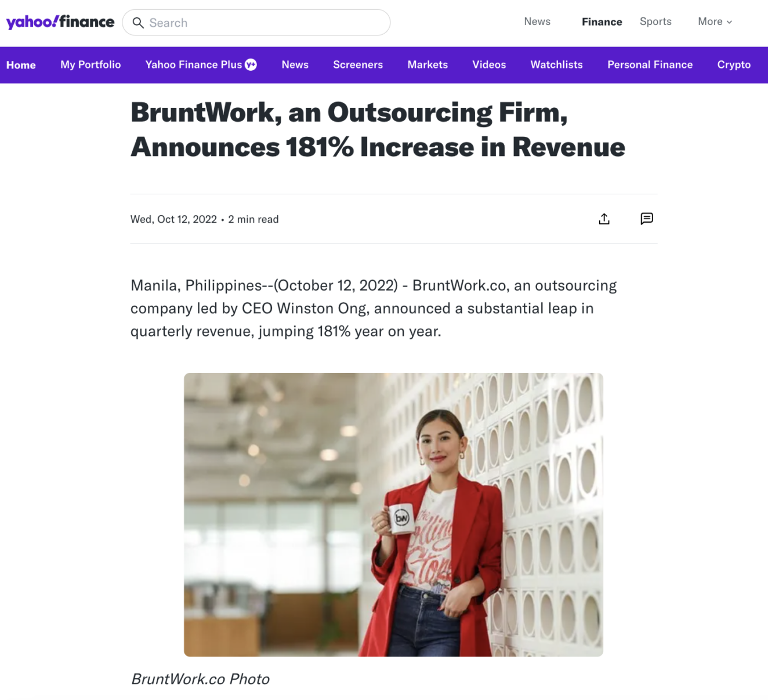768x700 pixels.
Task: Click the search magnifier icon
Action: tap(138, 23)
